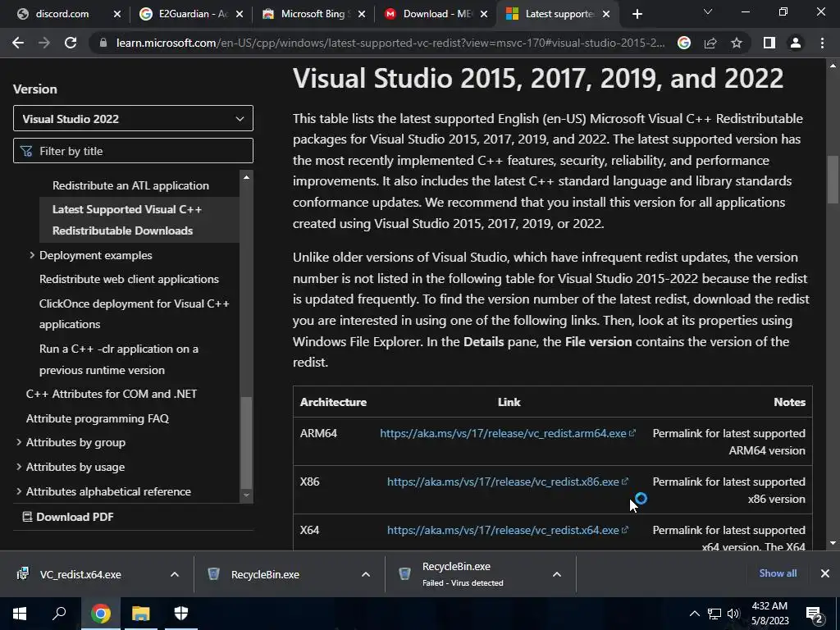Open File Explorer from taskbar
Viewport: 840px width, 630px height.
tap(141, 613)
